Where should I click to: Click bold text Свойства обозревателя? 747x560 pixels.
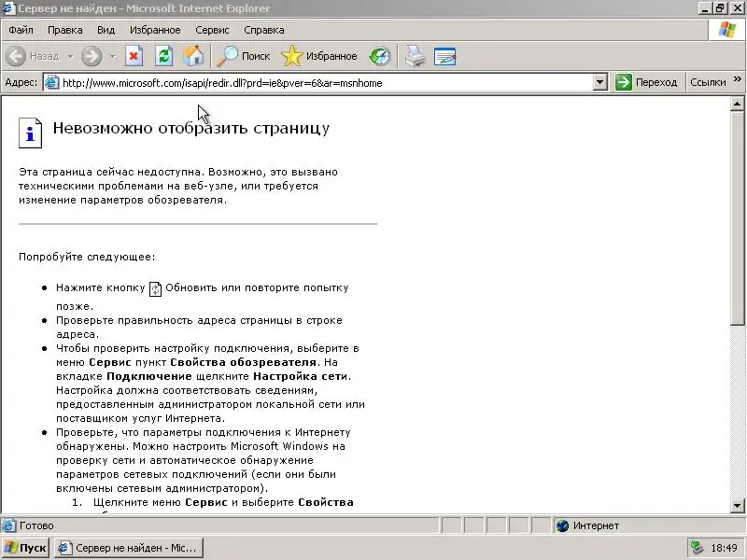[x=243, y=362]
